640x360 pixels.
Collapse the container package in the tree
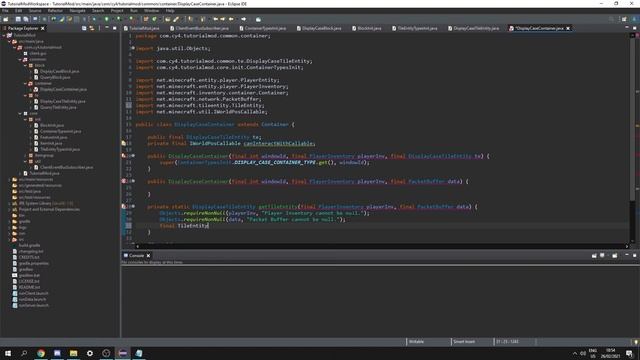25,83
